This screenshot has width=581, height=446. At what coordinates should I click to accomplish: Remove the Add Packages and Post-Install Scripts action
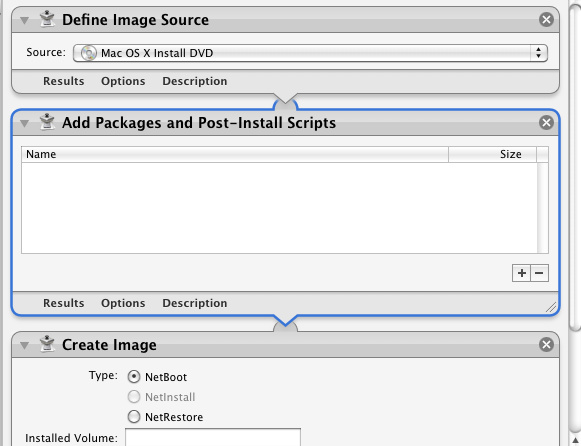click(546, 122)
